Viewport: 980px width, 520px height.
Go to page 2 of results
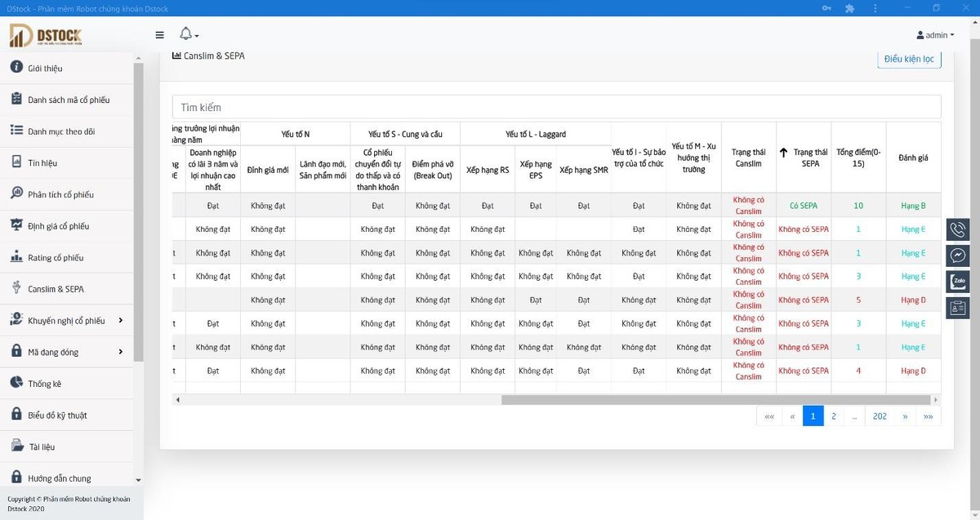834,416
